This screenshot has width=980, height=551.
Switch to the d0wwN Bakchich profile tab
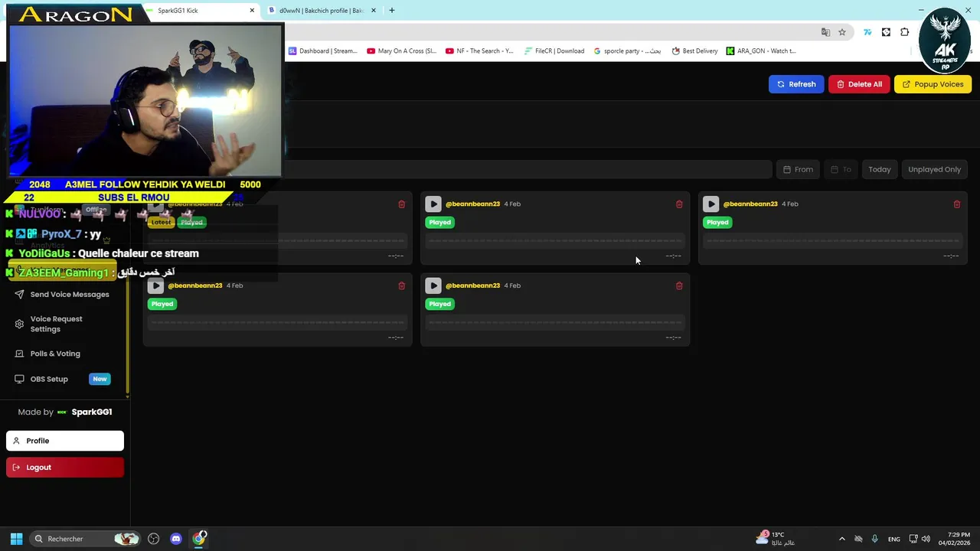pyautogui.click(x=320, y=11)
